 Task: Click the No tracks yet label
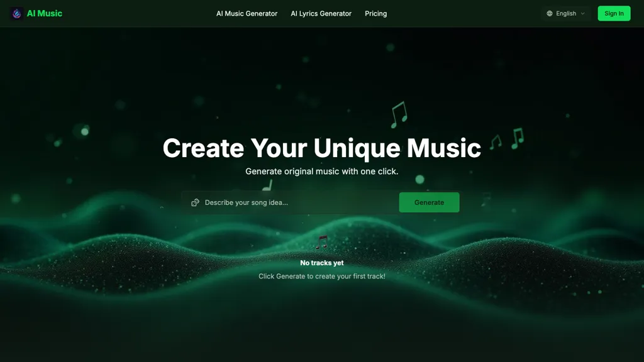[x=321, y=263]
